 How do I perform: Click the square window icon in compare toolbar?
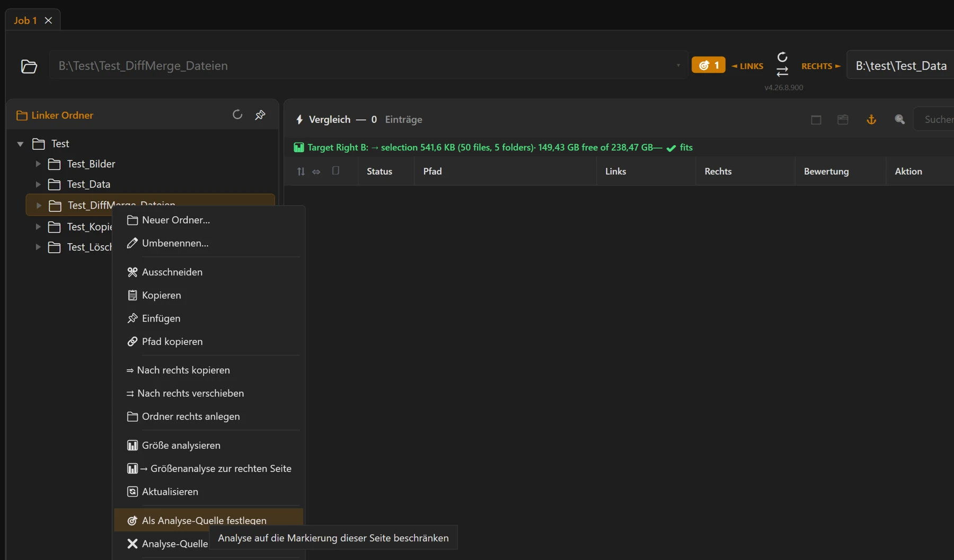coord(816,120)
